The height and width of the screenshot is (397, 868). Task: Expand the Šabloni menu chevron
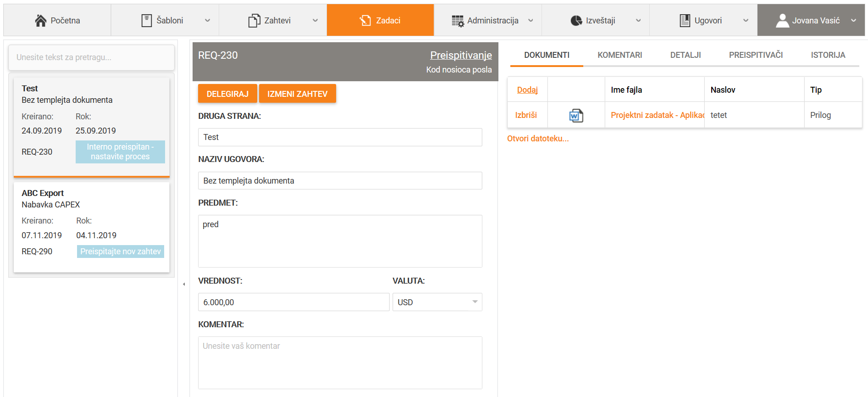[207, 21]
